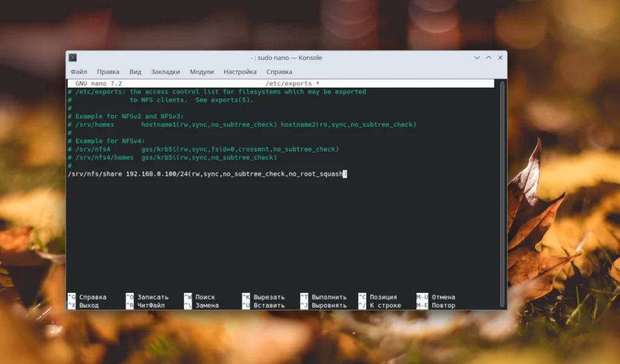This screenshot has width=620, height=364.
Task: Click the ^R ЧитФайл shortcut
Action: coord(145,305)
